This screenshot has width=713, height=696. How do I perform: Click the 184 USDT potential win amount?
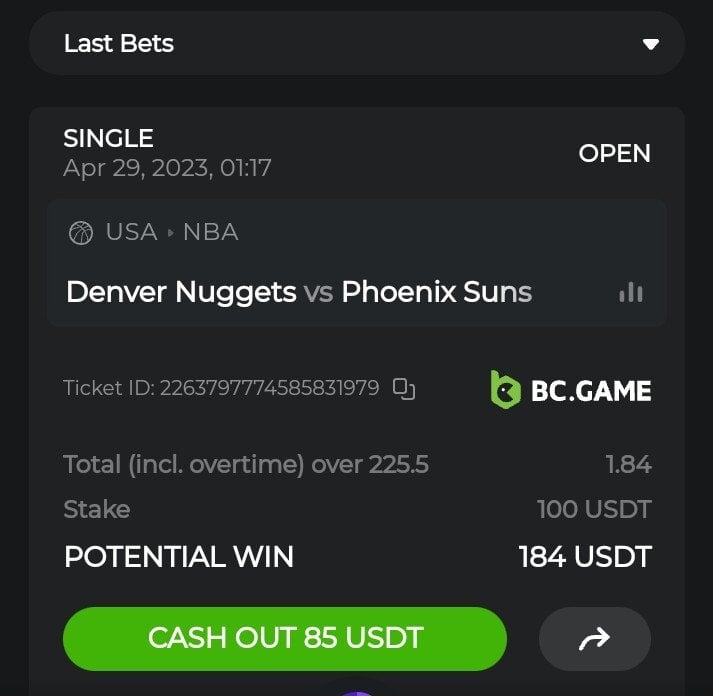pyautogui.click(x=585, y=557)
